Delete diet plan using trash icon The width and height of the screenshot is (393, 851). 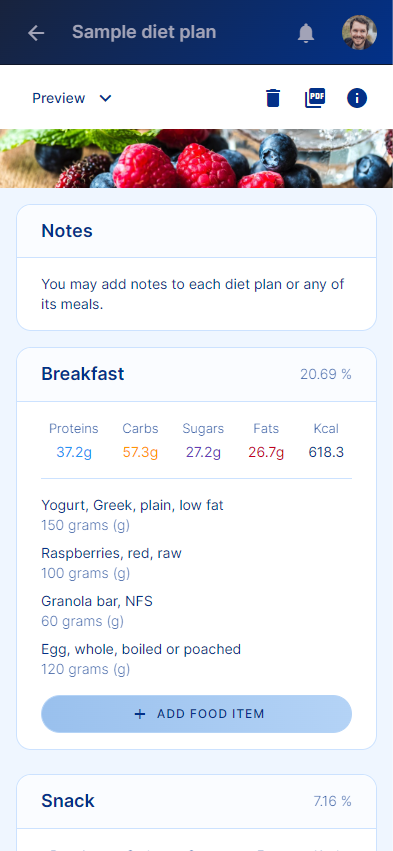(x=273, y=98)
